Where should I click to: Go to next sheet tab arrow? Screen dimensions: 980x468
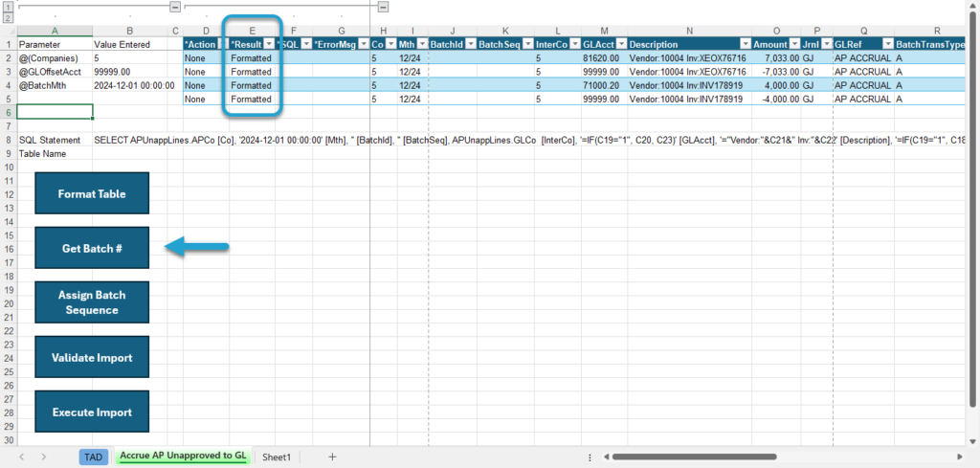click(44, 457)
